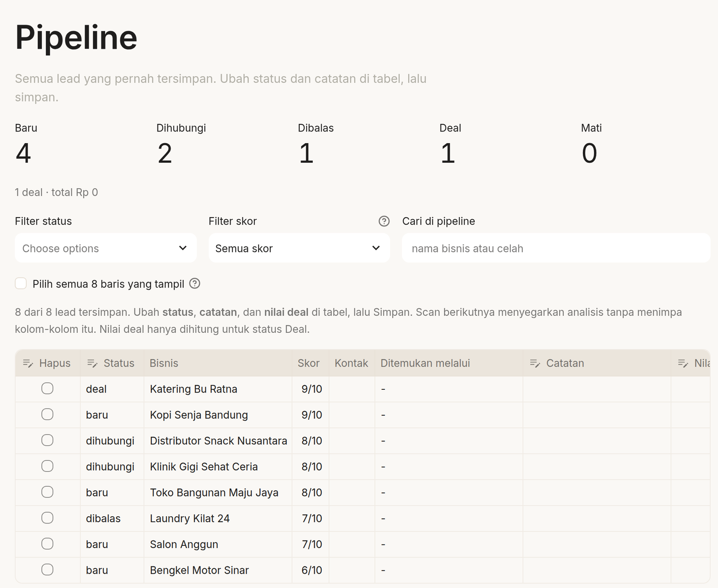The image size is (718, 588).
Task: Click the edit icon in Hapus column header
Action: [28, 363]
